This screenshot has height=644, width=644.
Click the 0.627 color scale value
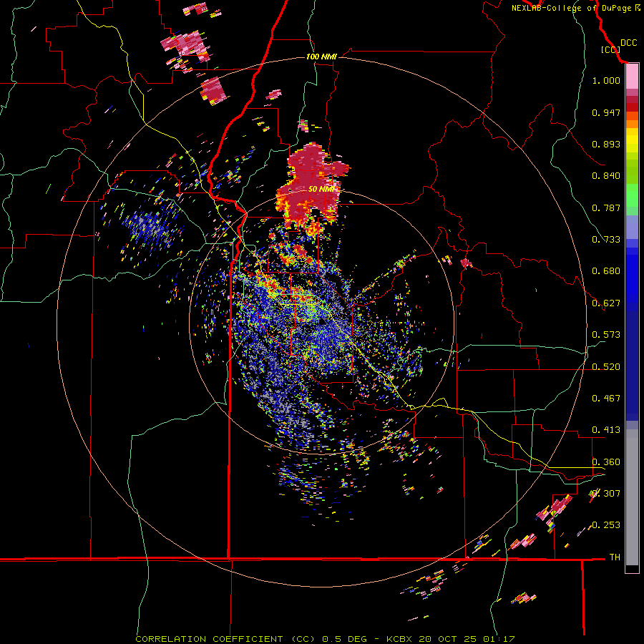606,303
